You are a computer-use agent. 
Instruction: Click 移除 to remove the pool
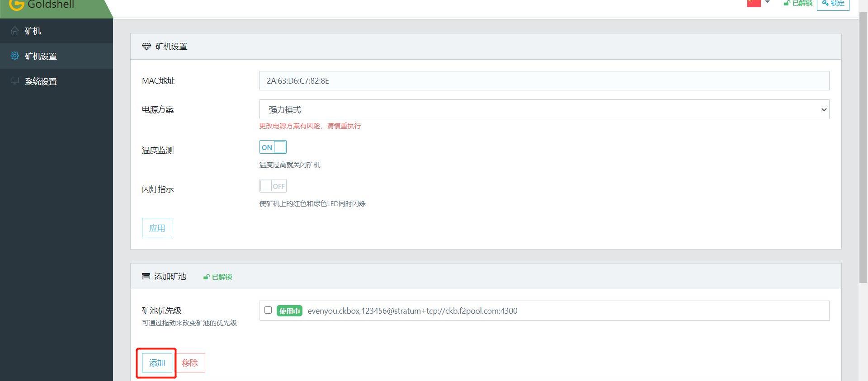(190, 362)
